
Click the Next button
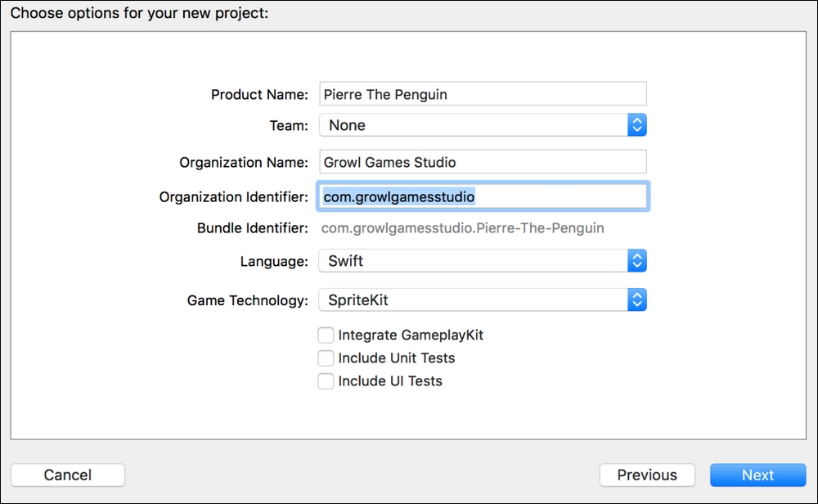(x=757, y=475)
